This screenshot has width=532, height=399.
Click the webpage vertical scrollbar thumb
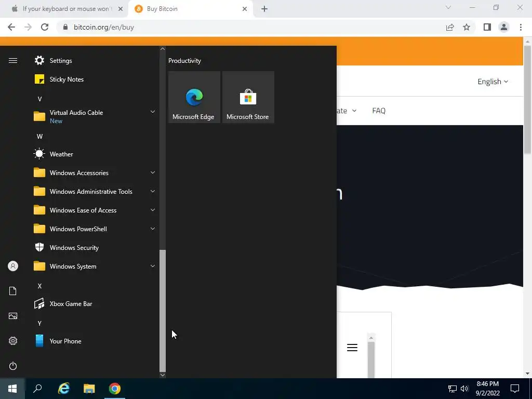[x=527, y=99]
